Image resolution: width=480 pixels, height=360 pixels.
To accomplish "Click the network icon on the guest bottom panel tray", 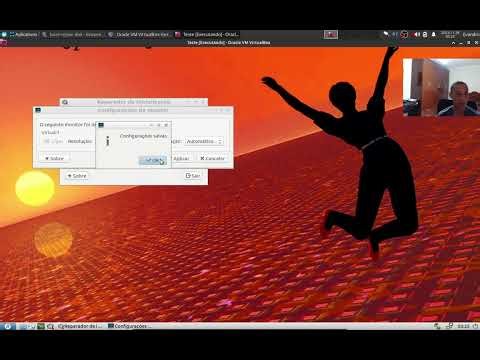I will coord(437,326).
